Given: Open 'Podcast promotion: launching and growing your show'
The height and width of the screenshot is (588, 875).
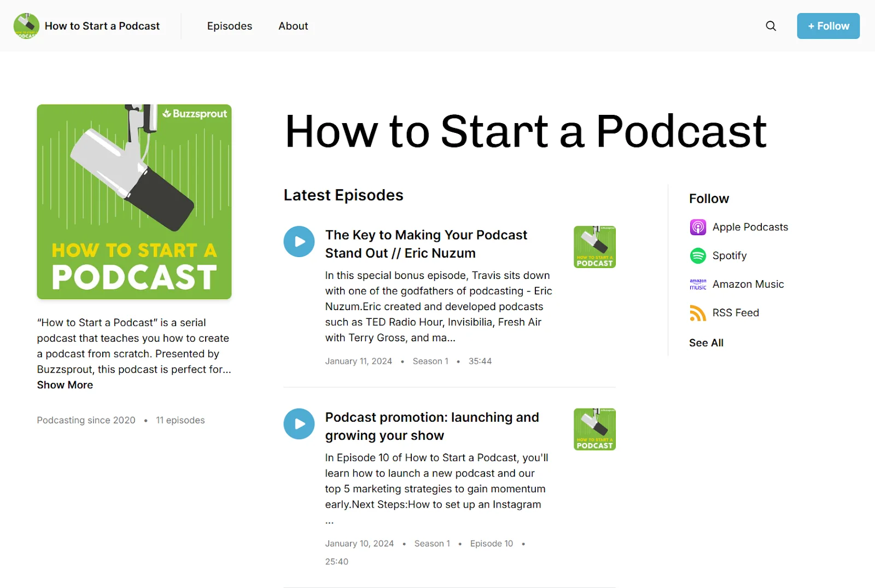Looking at the screenshot, I should (431, 426).
